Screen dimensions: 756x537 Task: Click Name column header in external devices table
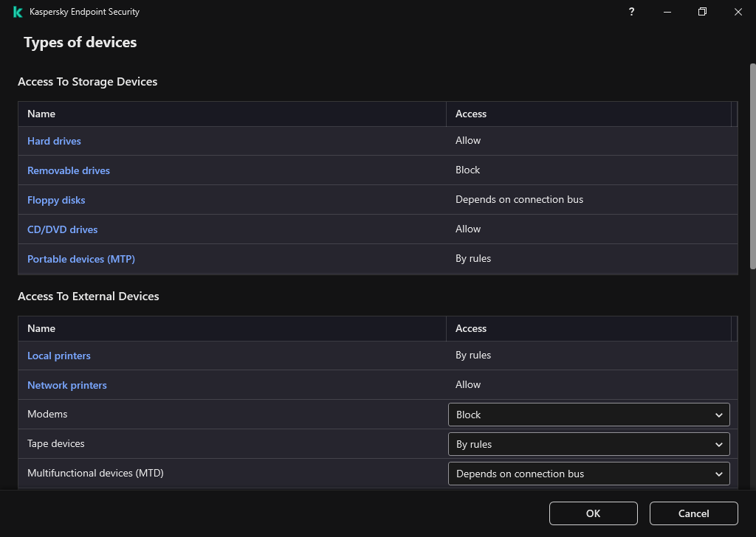[x=41, y=328]
